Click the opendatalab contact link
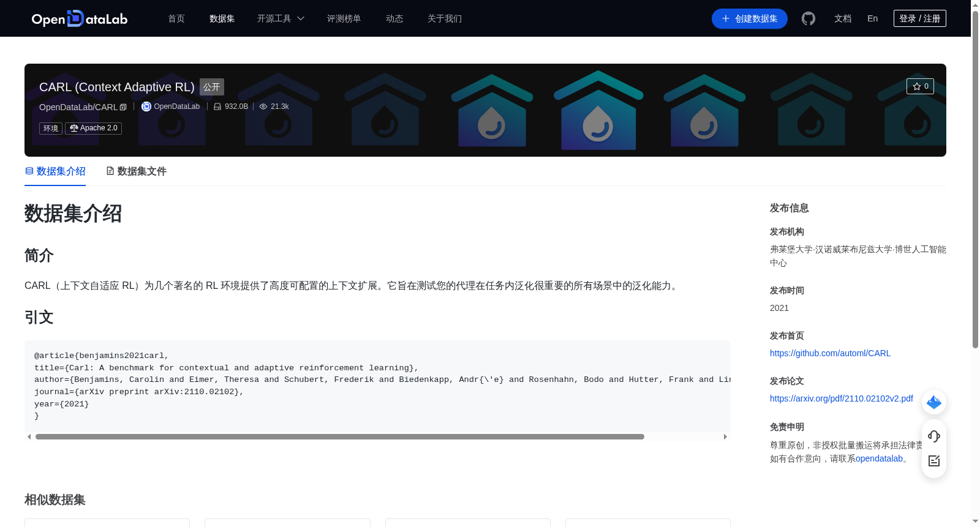The height and width of the screenshot is (527, 980). [x=879, y=458]
